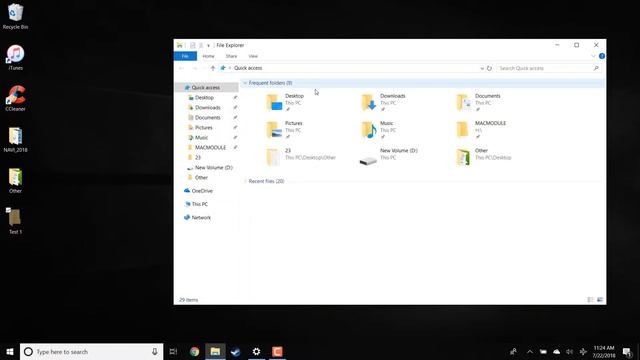
Task: Click the Windows Start button
Action: 10,351
